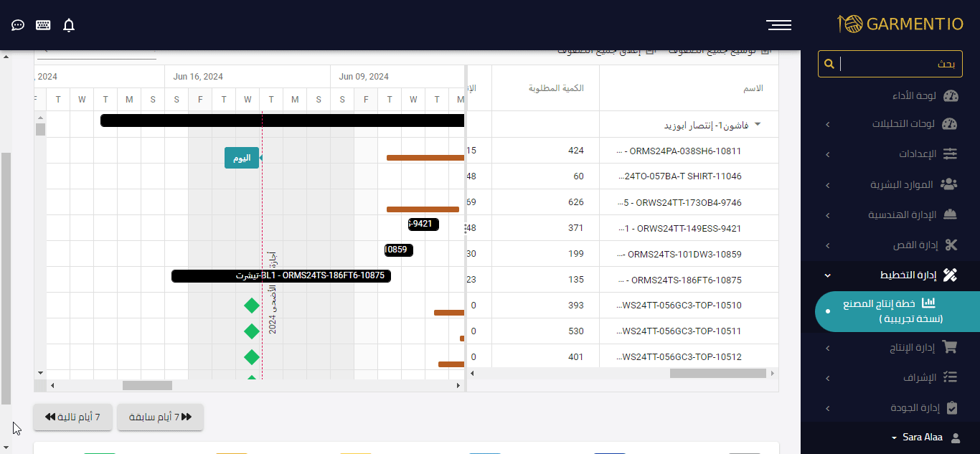Collapse the فاشون1- إنتصار ابوزيد group row

pyautogui.click(x=758, y=125)
